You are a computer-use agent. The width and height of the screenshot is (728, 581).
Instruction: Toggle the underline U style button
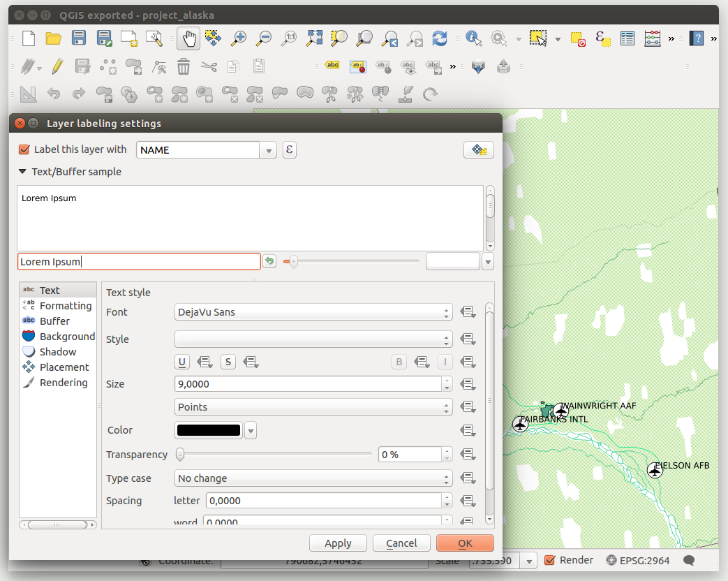coord(182,362)
